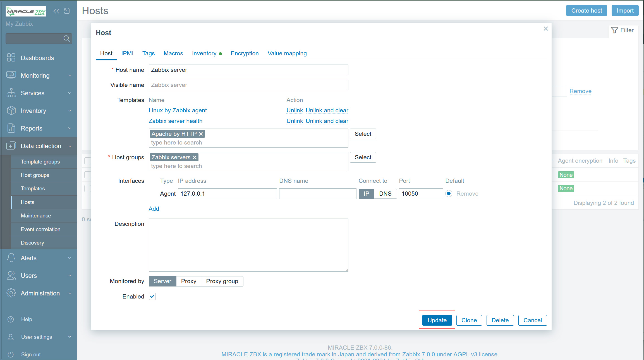Click the Visible name input field
This screenshot has width=644, height=360.
pos(248,85)
